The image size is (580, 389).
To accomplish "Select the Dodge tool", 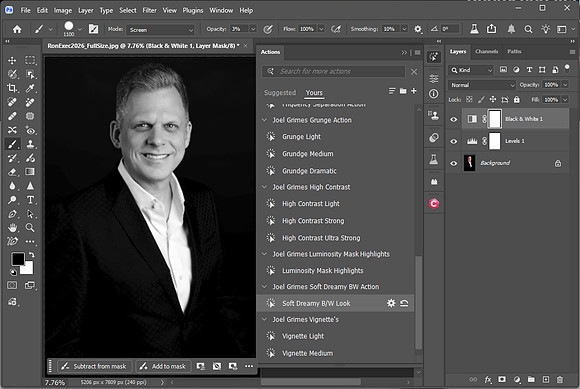I will (12, 200).
